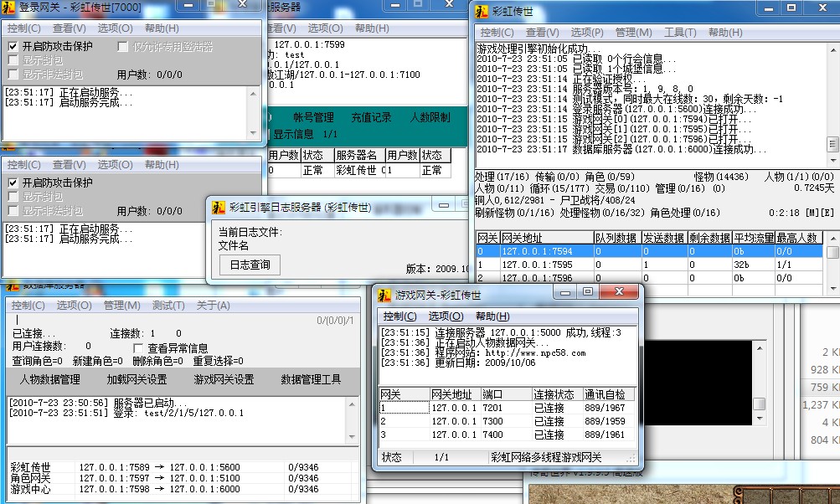This screenshot has height=504, width=840.
Task: Open 控制(C) menu in 登录网关 window
Action: pyautogui.click(x=23, y=28)
